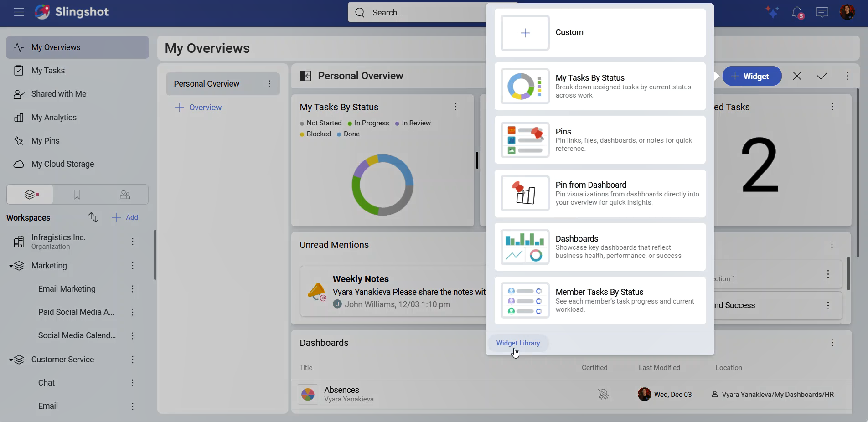Switch to the bookmarks tab icon

click(x=77, y=195)
